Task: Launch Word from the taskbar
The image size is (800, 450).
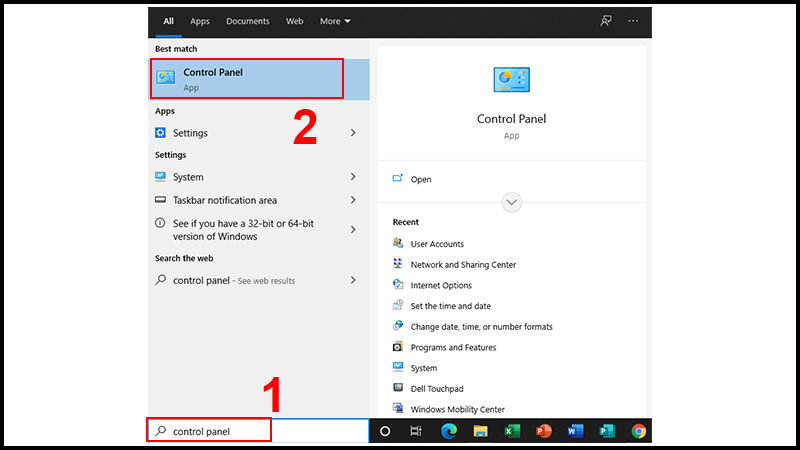Action: pyautogui.click(x=575, y=431)
